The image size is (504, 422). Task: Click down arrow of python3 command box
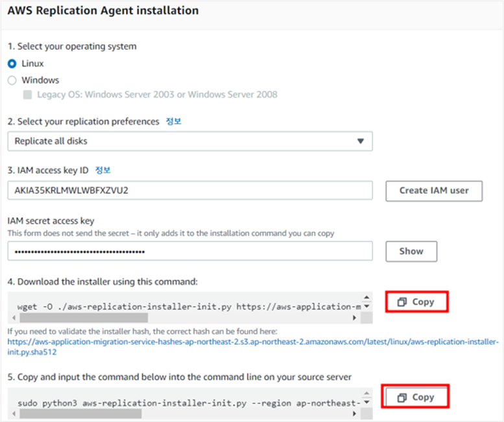(366, 402)
